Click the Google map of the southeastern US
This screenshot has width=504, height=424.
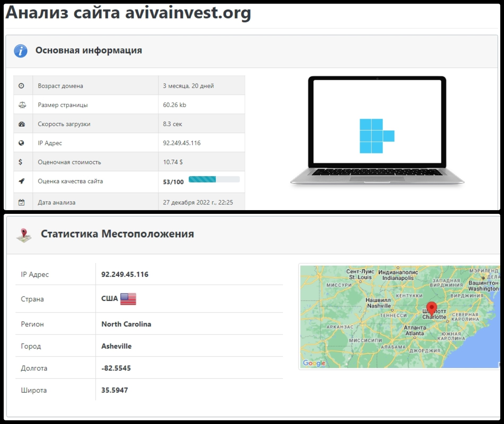(400, 317)
